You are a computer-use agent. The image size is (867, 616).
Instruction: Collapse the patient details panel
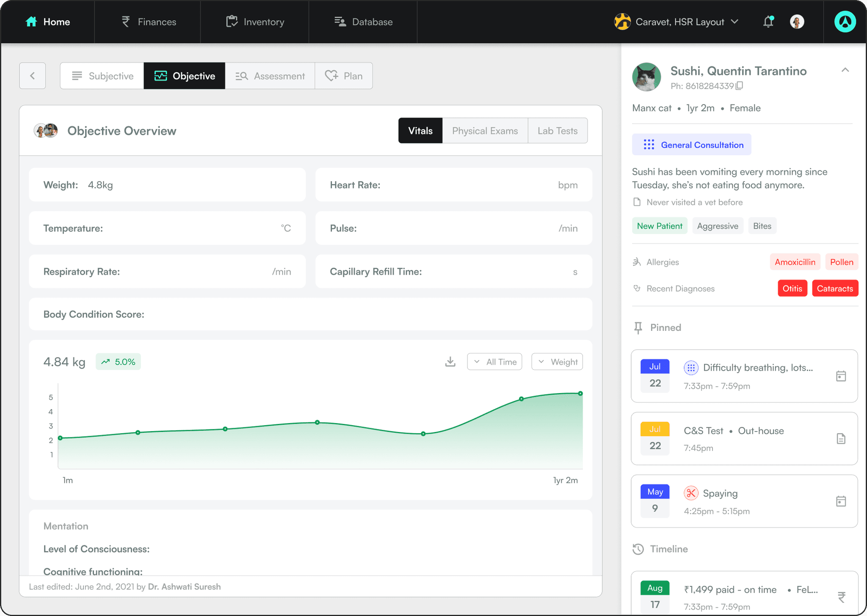845,70
